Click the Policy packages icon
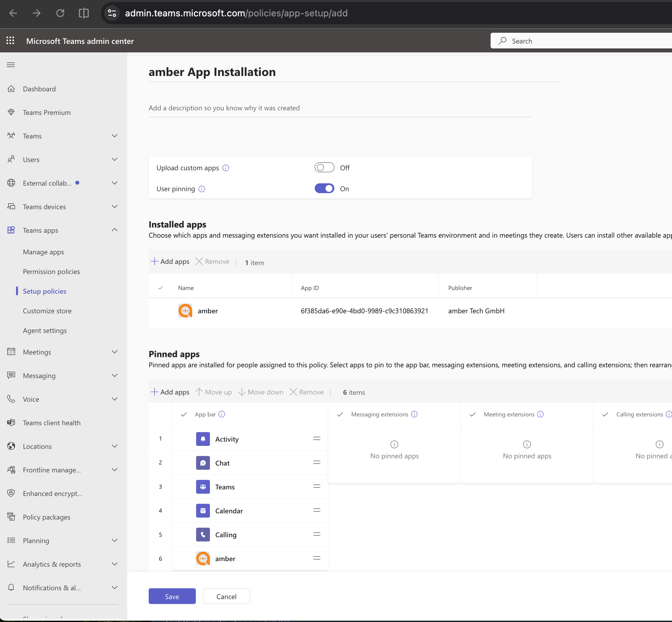The image size is (672, 622). coord(11,517)
